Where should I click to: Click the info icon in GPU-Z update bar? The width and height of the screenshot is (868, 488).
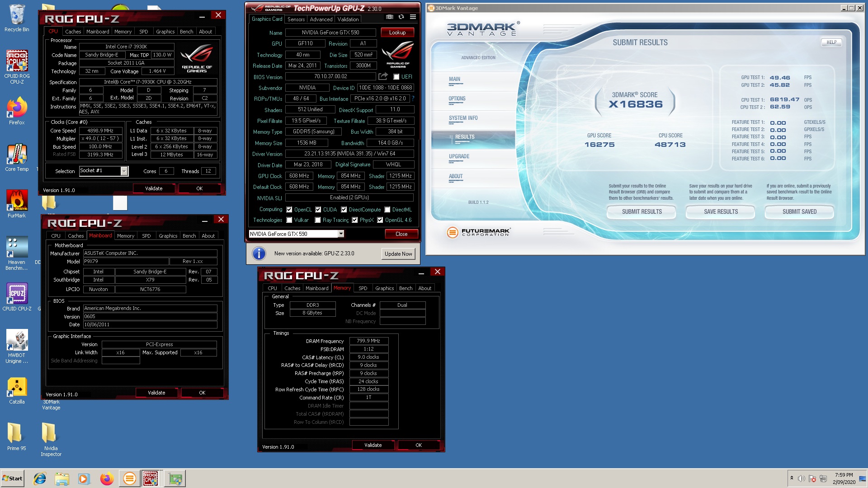259,253
